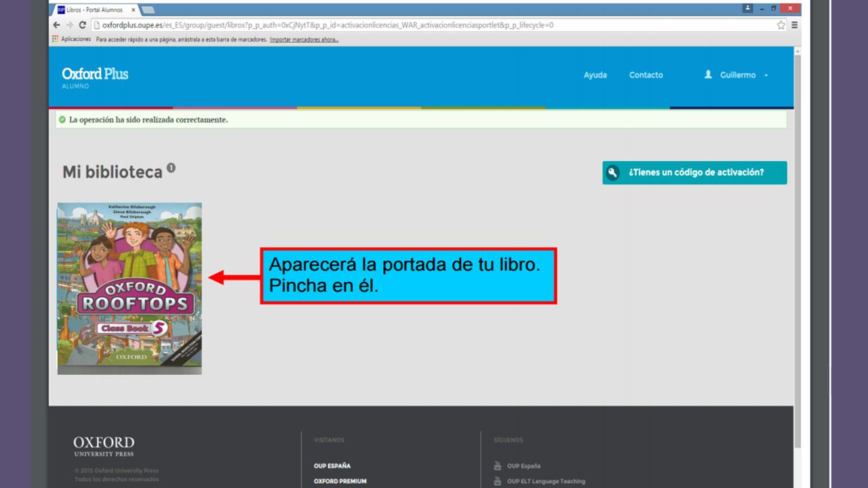This screenshot has width=868, height=488.
Task: Click the Chrome profile avatar in the title bar
Action: [748, 8]
